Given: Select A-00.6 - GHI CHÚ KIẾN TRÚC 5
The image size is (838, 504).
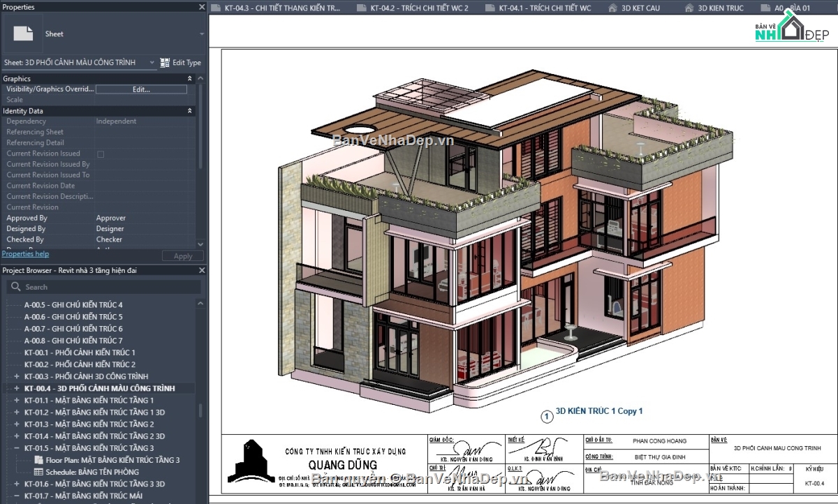Looking at the screenshot, I should pyautogui.click(x=73, y=317).
